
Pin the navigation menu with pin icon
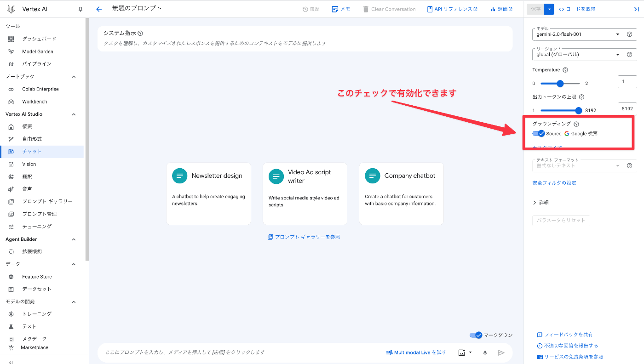tap(80, 9)
